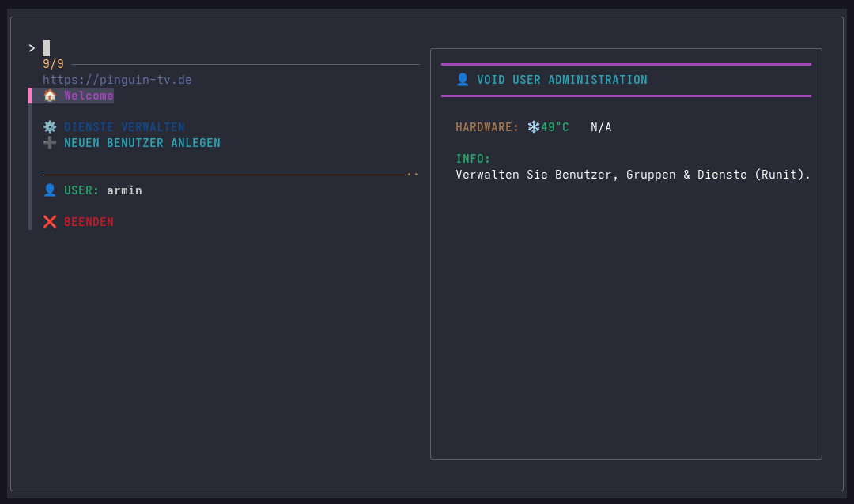854x504 pixels.
Task: Click the house icon beside Welcome
Action: [x=50, y=96]
